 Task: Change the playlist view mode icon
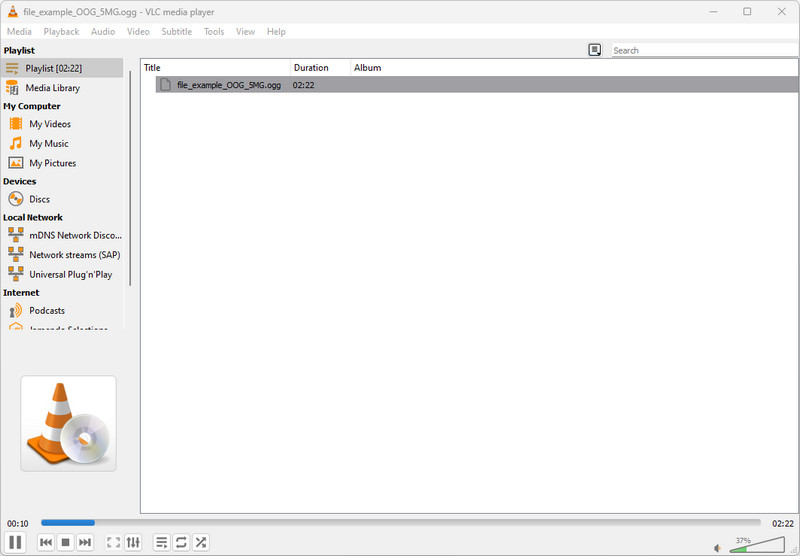click(x=594, y=50)
